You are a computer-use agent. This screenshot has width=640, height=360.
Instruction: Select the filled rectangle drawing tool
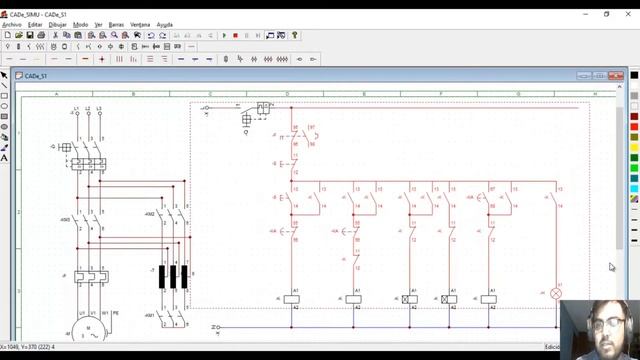click(4, 117)
